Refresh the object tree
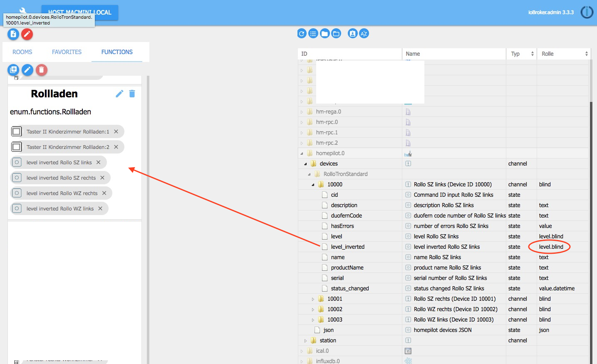 click(302, 34)
